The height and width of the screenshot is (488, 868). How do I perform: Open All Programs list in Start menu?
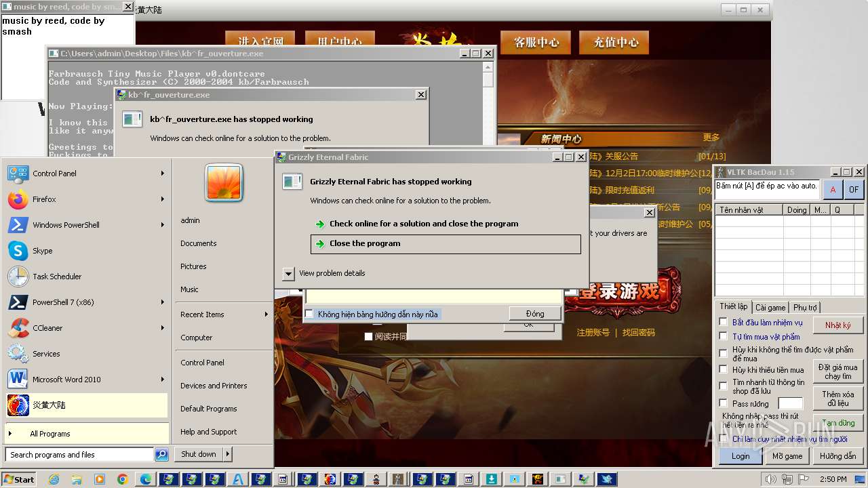87,434
